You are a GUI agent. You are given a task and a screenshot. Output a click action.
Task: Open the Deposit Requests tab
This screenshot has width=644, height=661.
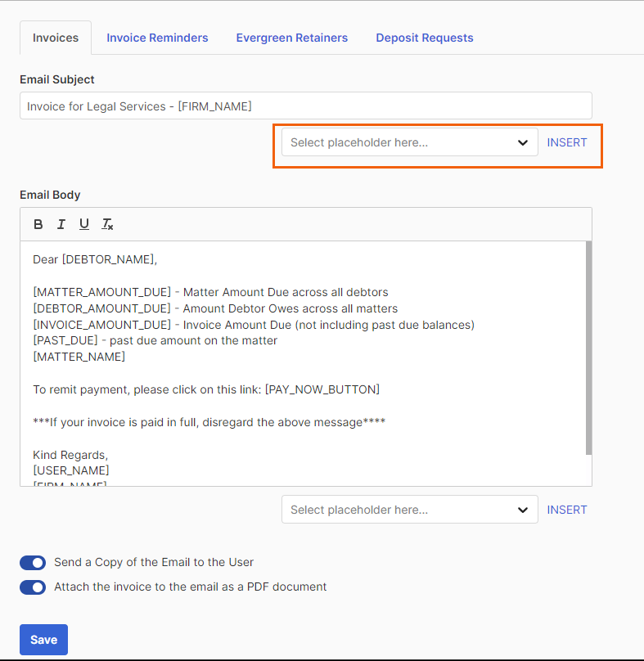point(425,38)
